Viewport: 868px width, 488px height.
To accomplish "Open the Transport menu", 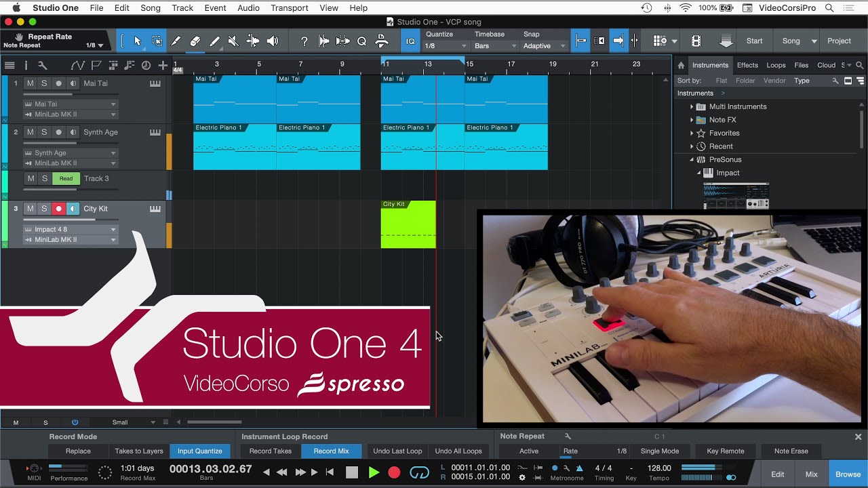I will click(290, 8).
